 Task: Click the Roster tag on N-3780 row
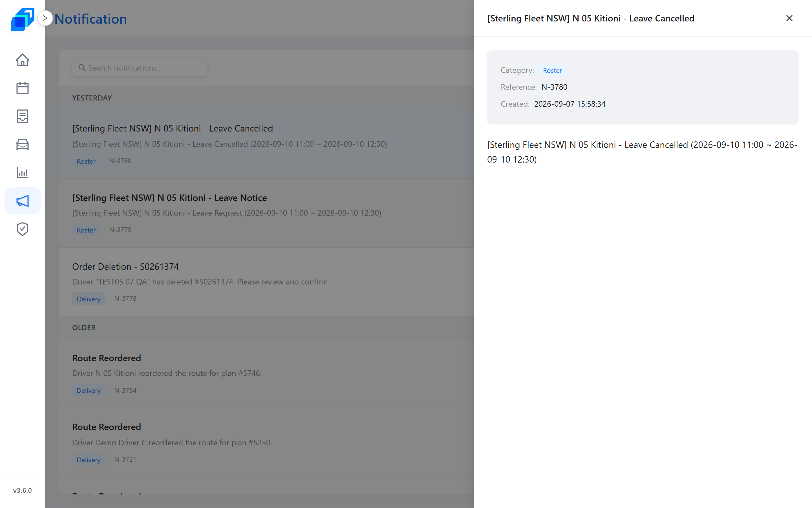click(86, 161)
